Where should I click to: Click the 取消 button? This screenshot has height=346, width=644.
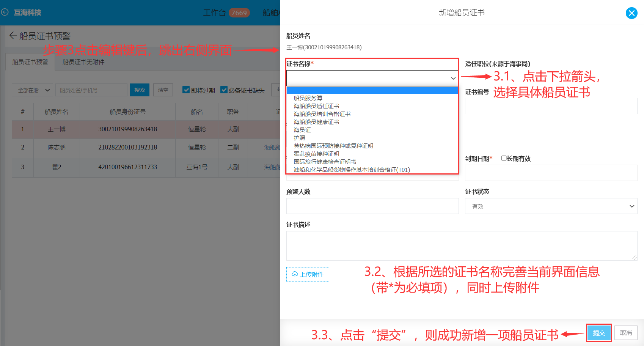point(626,333)
